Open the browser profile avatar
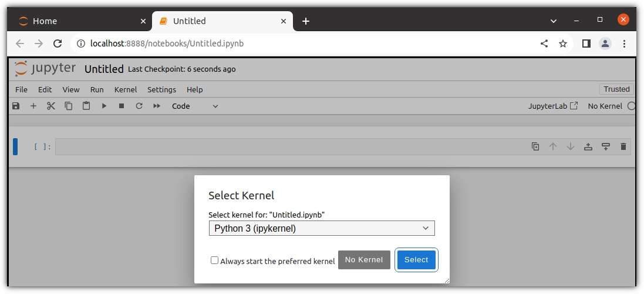 [x=605, y=44]
